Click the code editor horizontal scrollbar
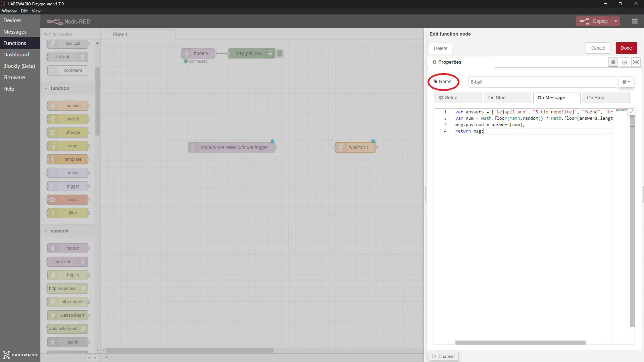The image size is (644, 362). tap(520, 343)
